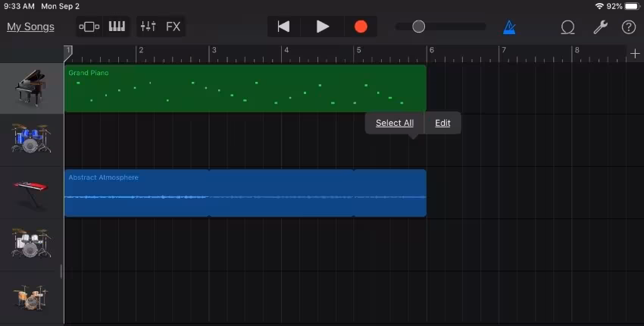This screenshot has width=644, height=326.
Task: Go back to My Songs
Action: tap(30, 27)
